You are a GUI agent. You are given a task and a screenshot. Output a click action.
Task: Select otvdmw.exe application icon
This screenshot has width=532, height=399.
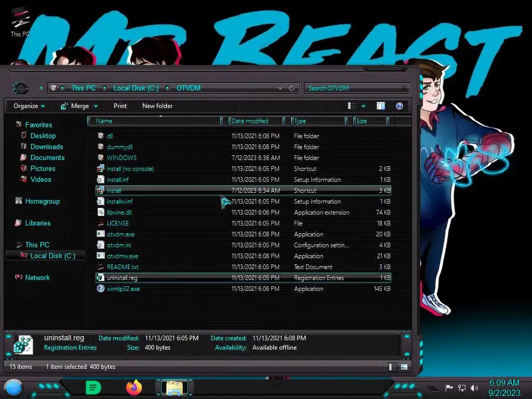click(x=100, y=256)
